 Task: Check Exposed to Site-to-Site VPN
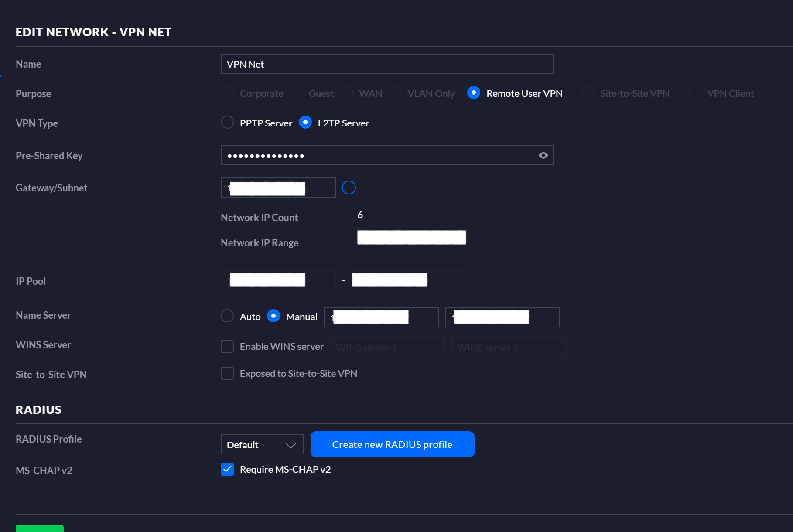tap(227, 373)
